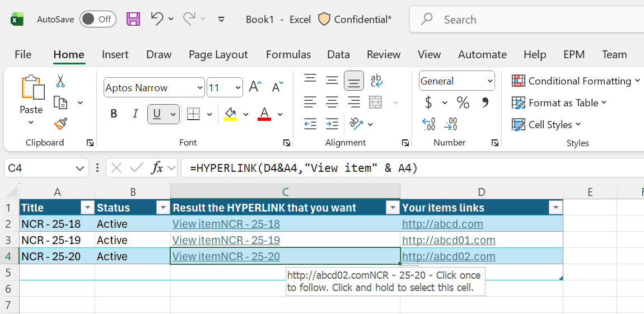Switch to the Formulas tab
644x314 pixels.
pos(288,55)
